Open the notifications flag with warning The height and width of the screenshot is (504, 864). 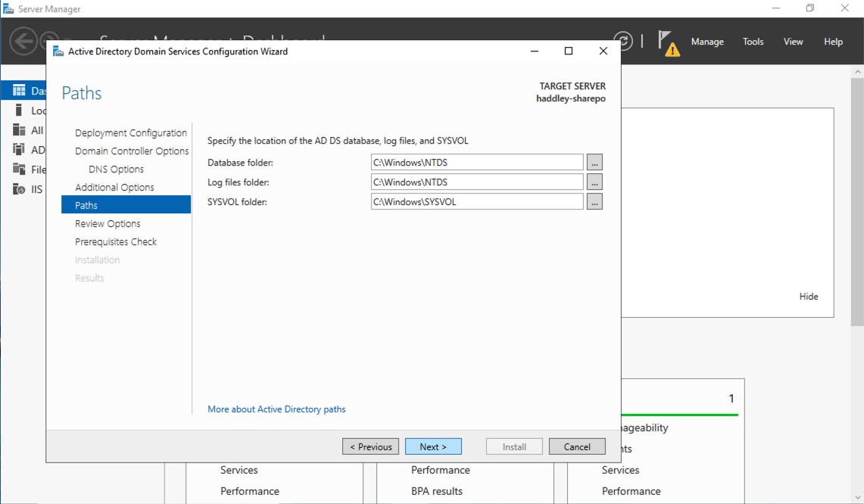[x=669, y=44]
